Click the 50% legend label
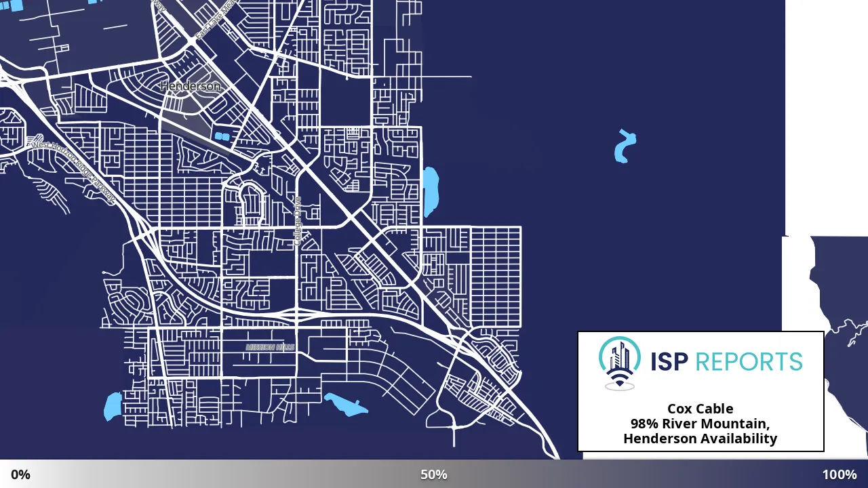Viewport: 868px width, 488px height. pos(434,474)
